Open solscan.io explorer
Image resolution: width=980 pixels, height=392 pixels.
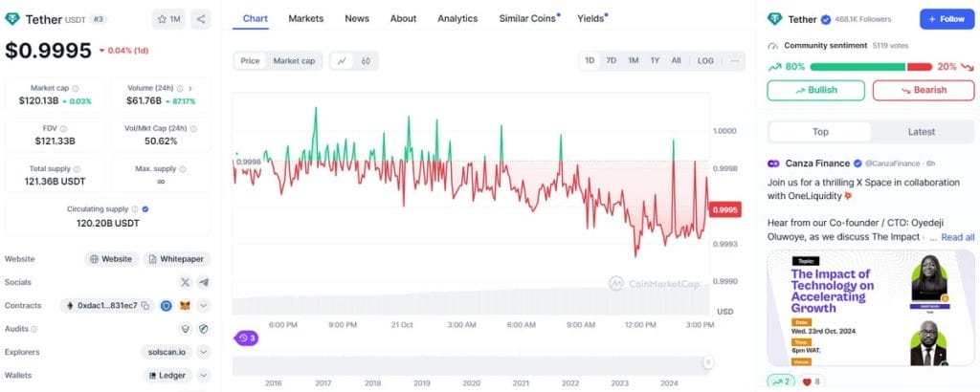[167, 352]
